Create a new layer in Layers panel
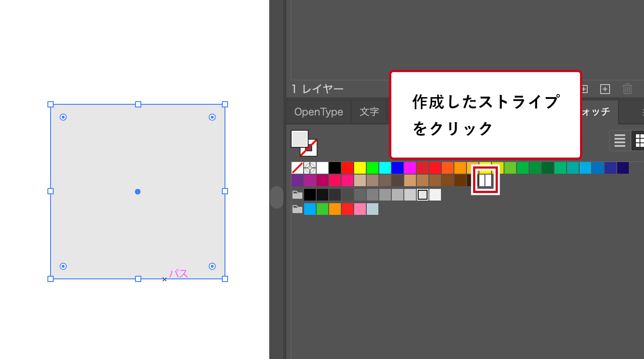The width and height of the screenshot is (644, 359). pos(605,89)
